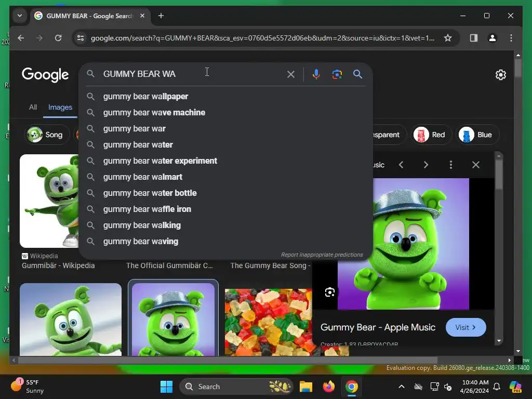This screenshot has height=399, width=532.
Task: Open the Gummy Bear - Apple Music title
Action: point(378,327)
